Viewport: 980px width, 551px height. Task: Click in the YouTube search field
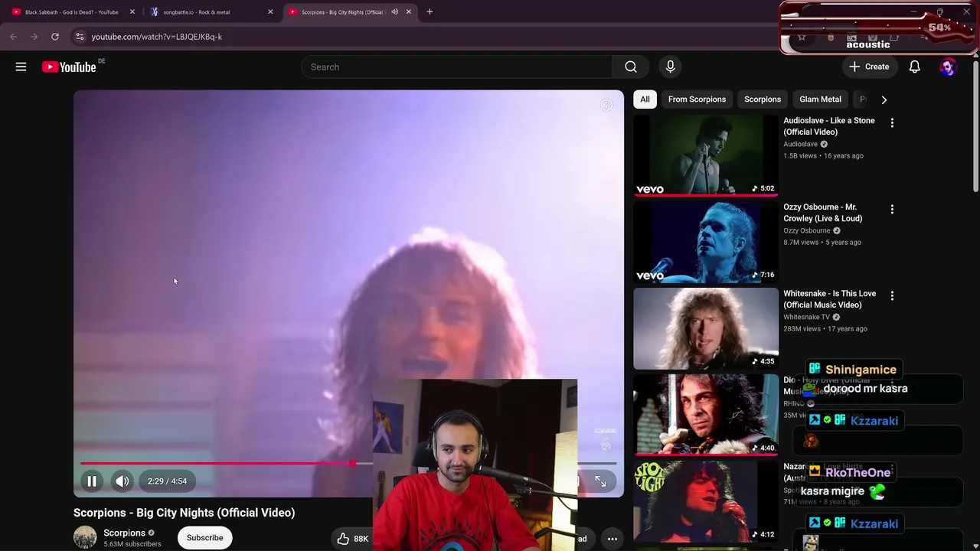457,67
